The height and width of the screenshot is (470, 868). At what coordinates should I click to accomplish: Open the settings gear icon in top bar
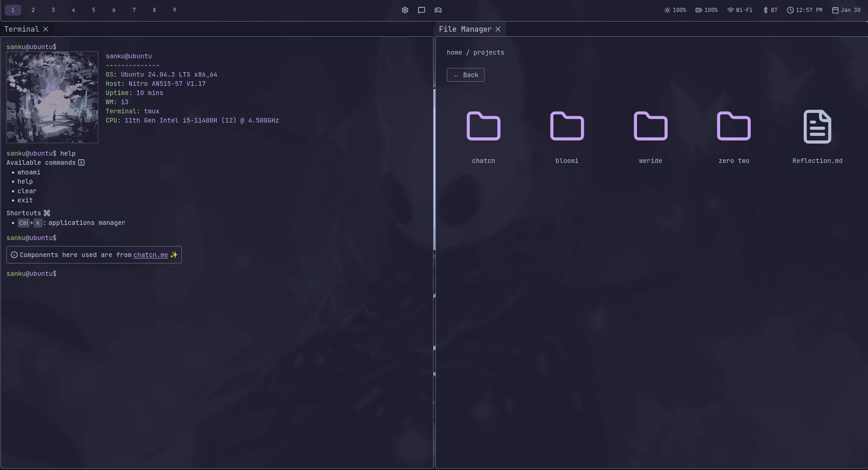pos(405,10)
